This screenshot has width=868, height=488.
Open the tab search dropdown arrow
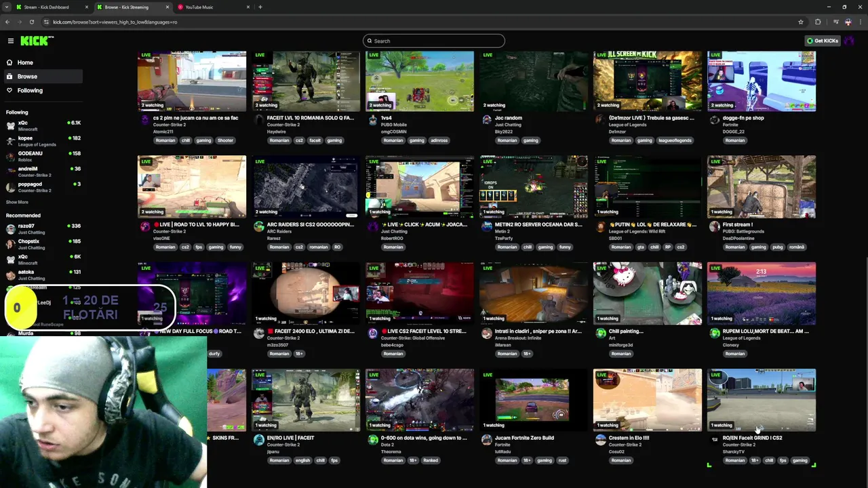point(7,7)
